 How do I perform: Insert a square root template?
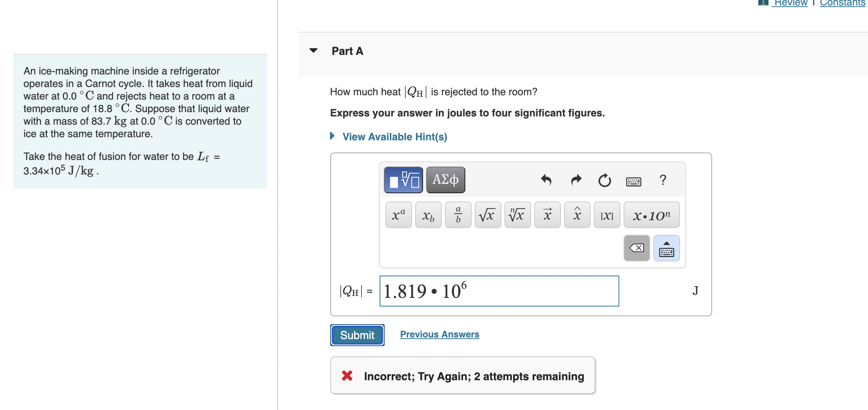pos(488,215)
